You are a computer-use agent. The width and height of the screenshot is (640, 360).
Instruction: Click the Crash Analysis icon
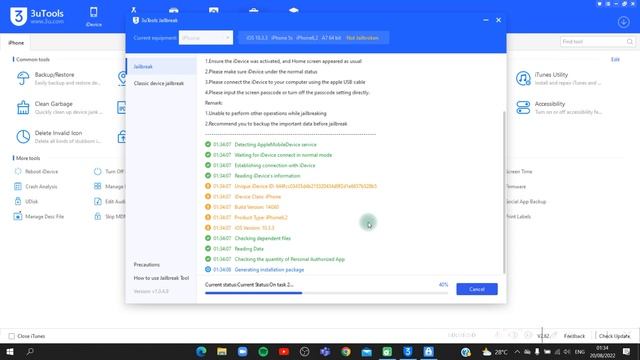coord(18,187)
